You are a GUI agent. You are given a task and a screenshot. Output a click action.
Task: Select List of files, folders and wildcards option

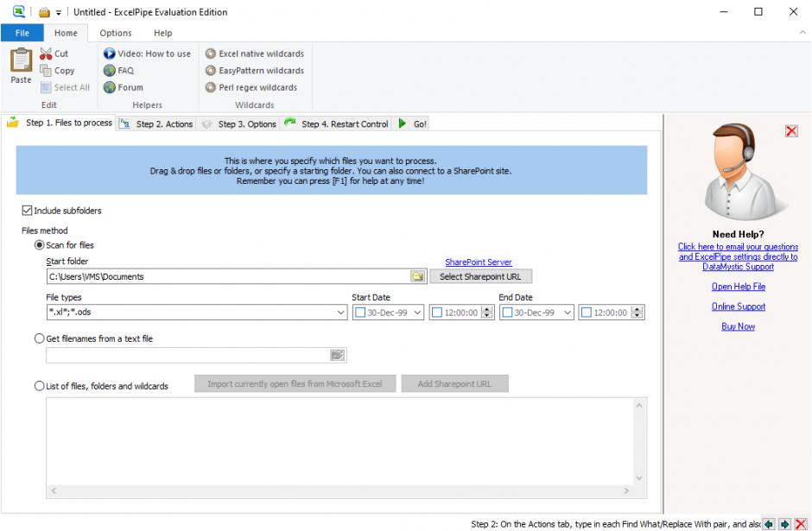click(x=40, y=386)
